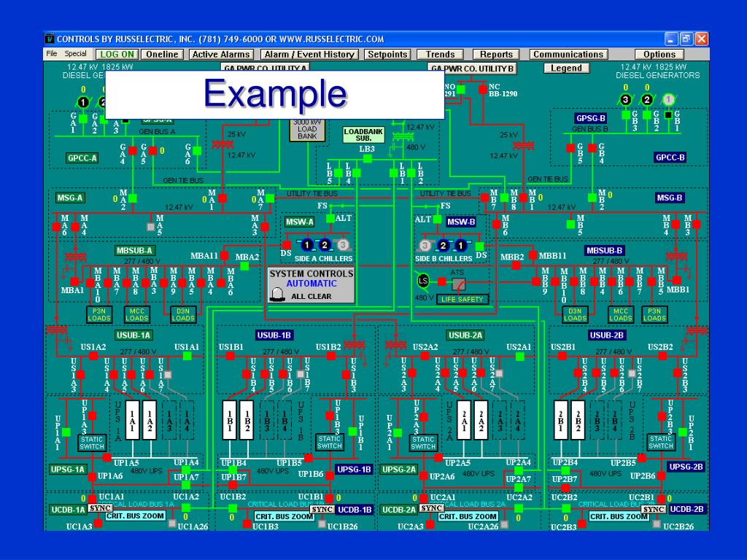Open the Reports screen

(x=496, y=54)
